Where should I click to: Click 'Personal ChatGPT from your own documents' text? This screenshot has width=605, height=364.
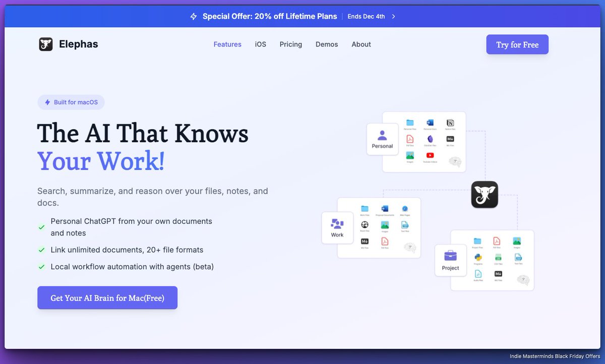(x=131, y=227)
